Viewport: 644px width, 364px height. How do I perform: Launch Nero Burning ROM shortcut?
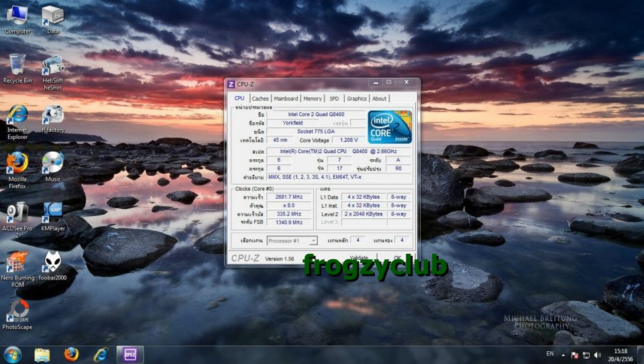[17, 269]
